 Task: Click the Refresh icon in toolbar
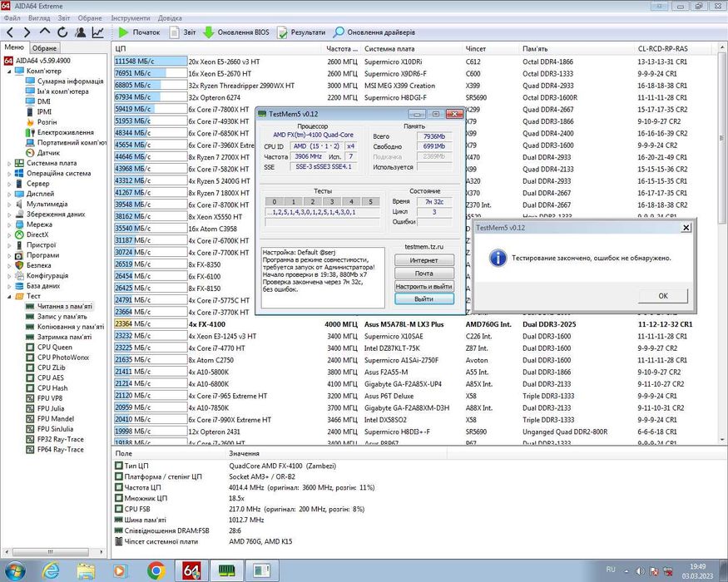[x=63, y=32]
